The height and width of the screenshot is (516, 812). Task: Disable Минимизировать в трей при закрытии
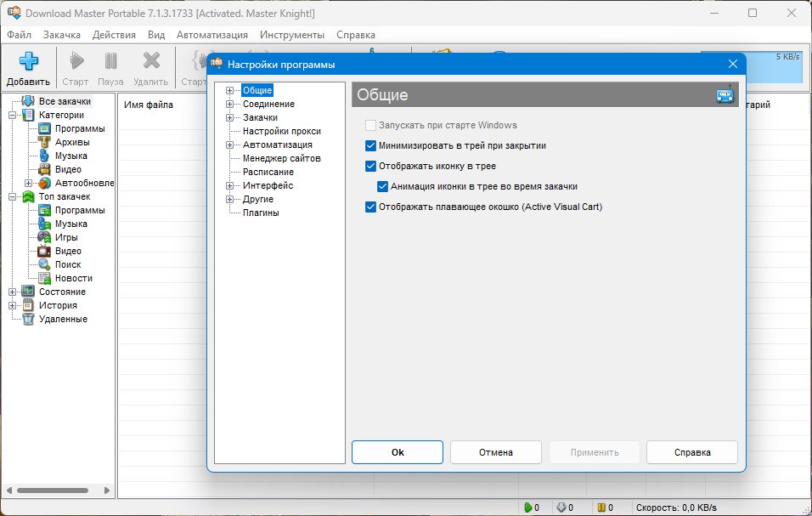click(370, 145)
